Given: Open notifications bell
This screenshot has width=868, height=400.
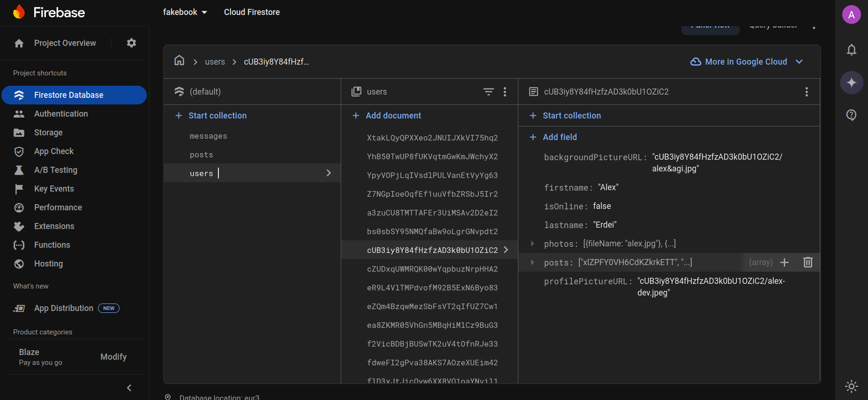Looking at the screenshot, I should click(x=852, y=50).
